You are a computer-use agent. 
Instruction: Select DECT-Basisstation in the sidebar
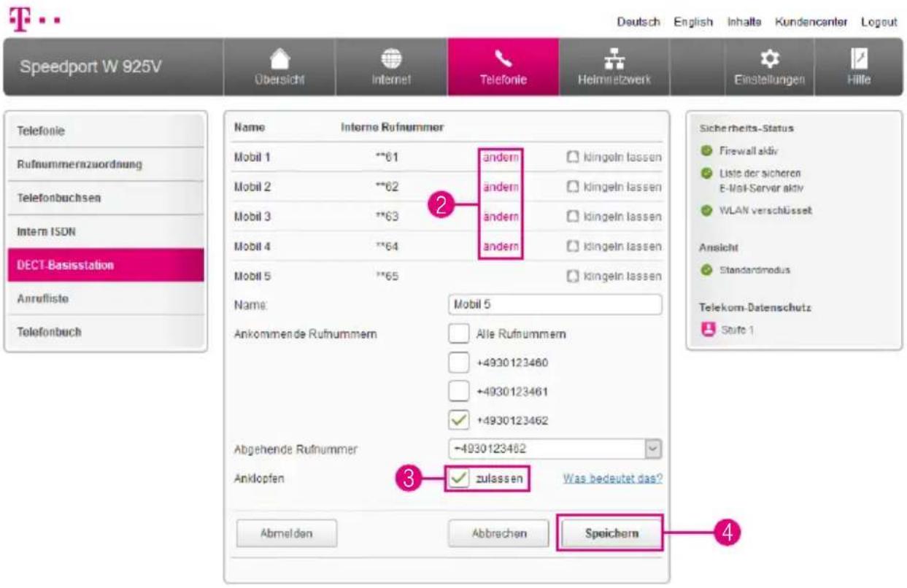tap(106, 265)
